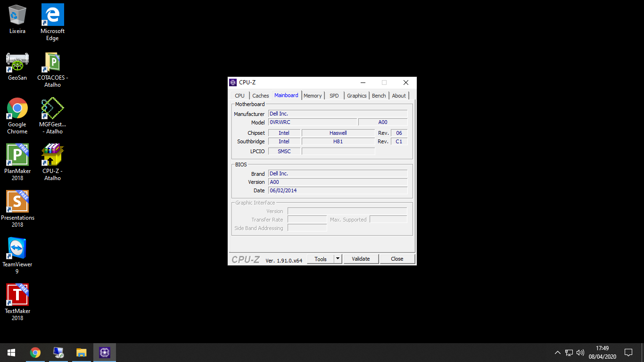The height and width of the screenshot is (362, 644).
Task: Switch to the About tab
Action: click(399, 96)
